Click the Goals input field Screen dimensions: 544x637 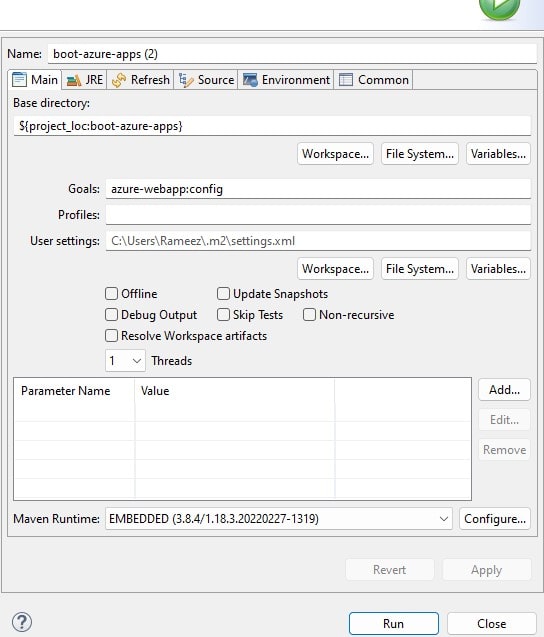click(x=318, y=189)
